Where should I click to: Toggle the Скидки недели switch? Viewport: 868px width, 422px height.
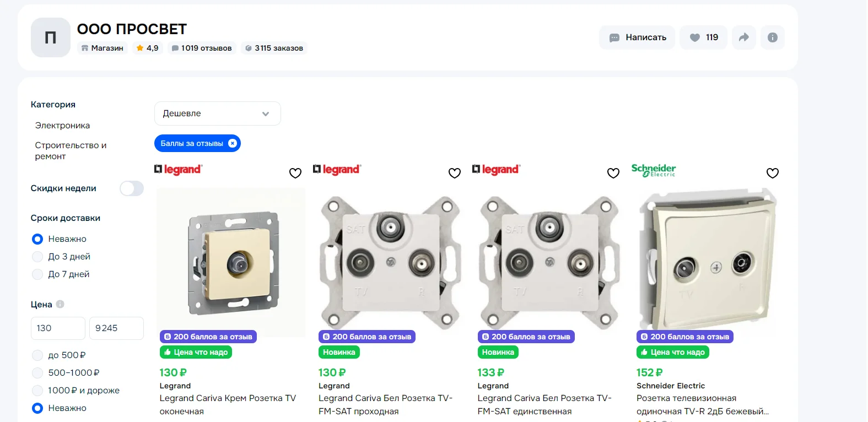(132, 188)
